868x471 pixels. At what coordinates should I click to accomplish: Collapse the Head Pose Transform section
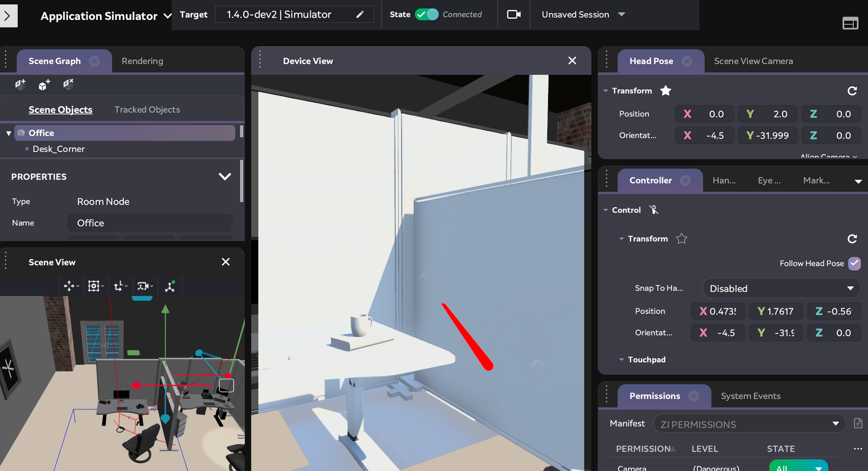(x=606, y=90)
